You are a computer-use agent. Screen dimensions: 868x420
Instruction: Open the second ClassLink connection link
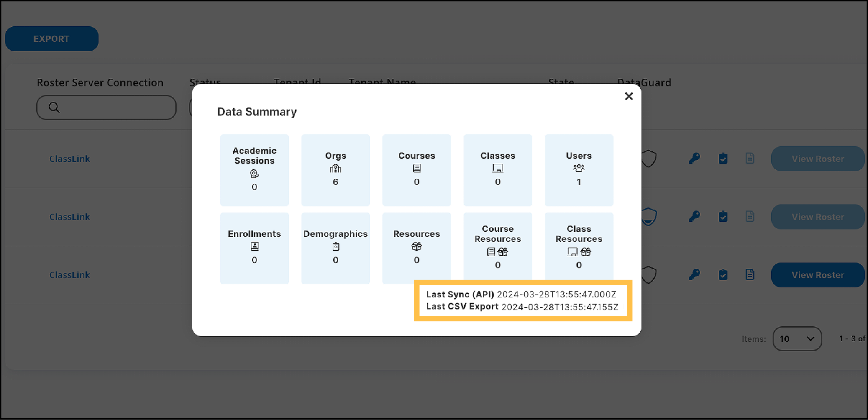[70, 217]
